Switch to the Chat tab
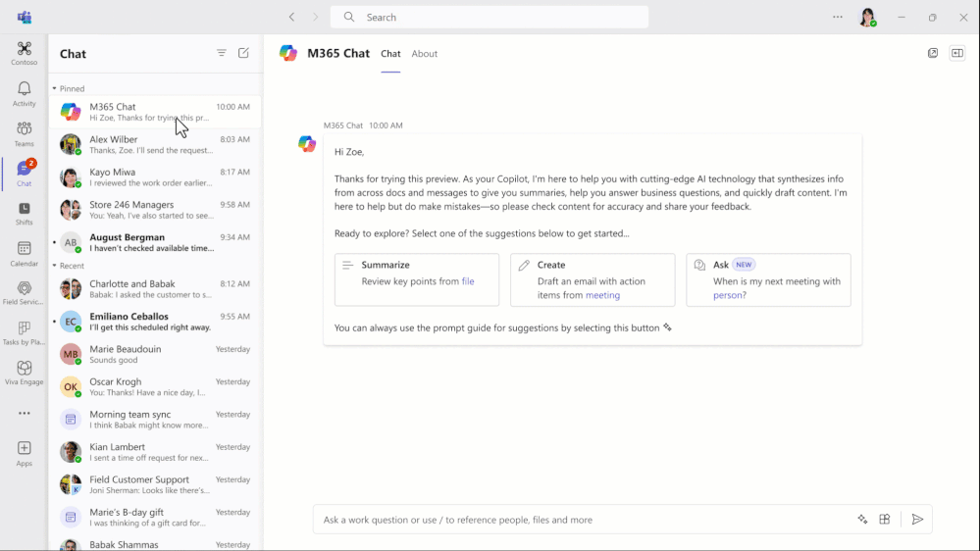Image resolution: width=980 pixels, height=551 pixels. pos(390,54)
